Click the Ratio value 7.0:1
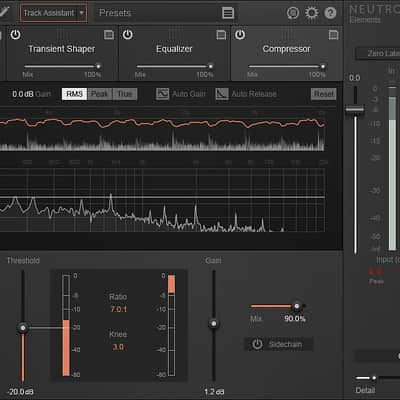 coord(118,309)
